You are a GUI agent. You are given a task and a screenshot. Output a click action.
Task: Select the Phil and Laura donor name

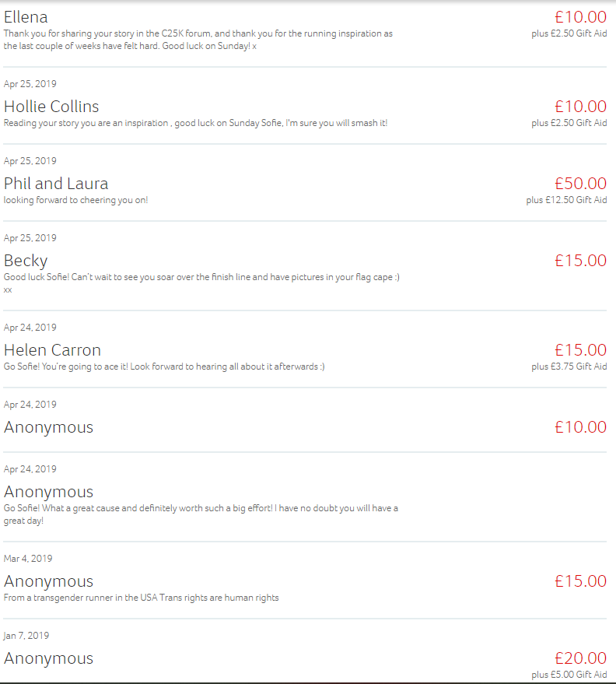56,184
